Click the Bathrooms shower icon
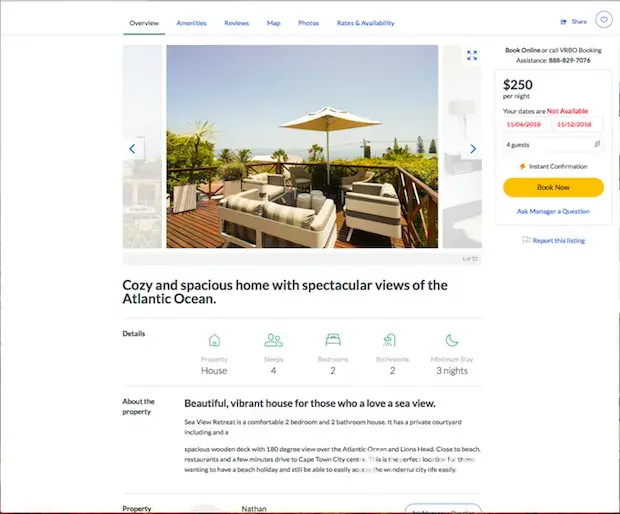The width and height of the screenshot is (620, 514). click(x=392, y=340)
